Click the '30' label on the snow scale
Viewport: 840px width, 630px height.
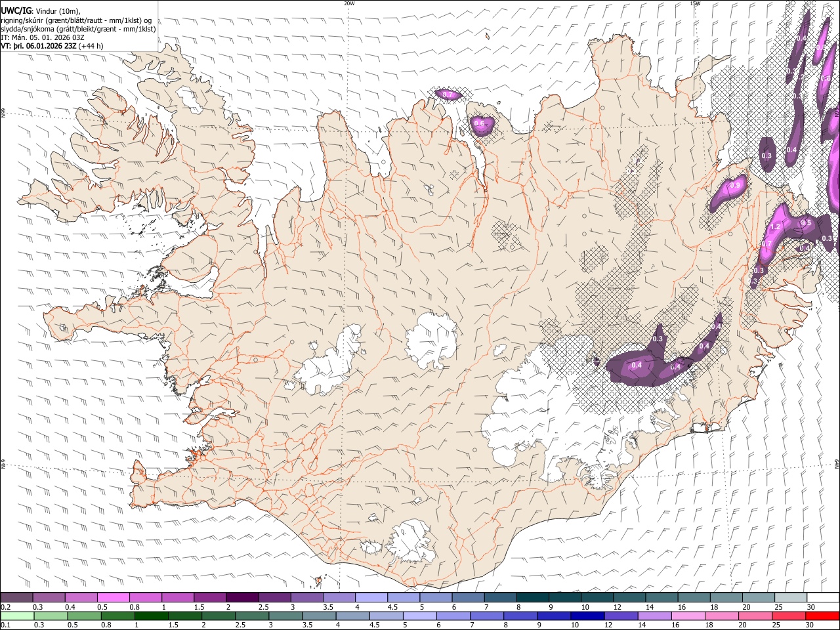[811, 607]
